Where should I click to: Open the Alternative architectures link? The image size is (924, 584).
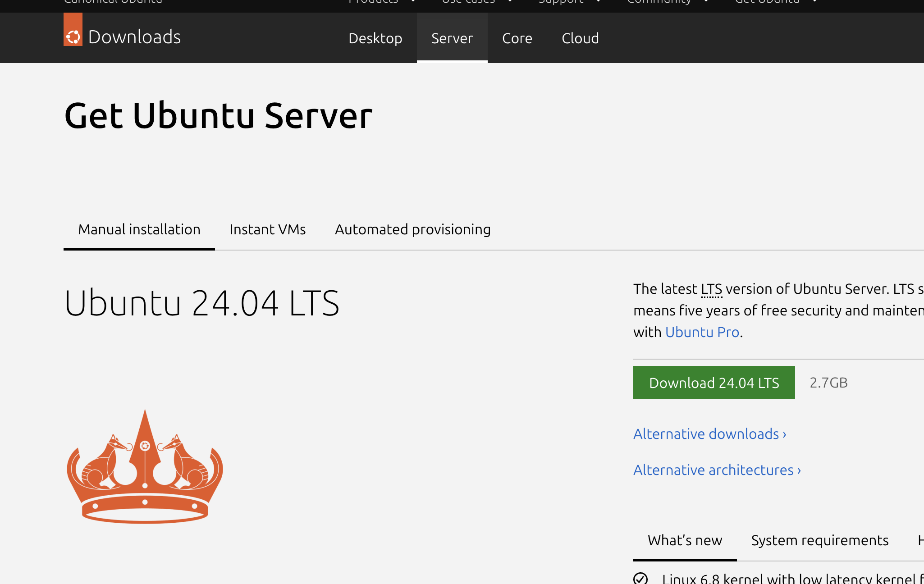pyautogui.click(x=717, y=470)
